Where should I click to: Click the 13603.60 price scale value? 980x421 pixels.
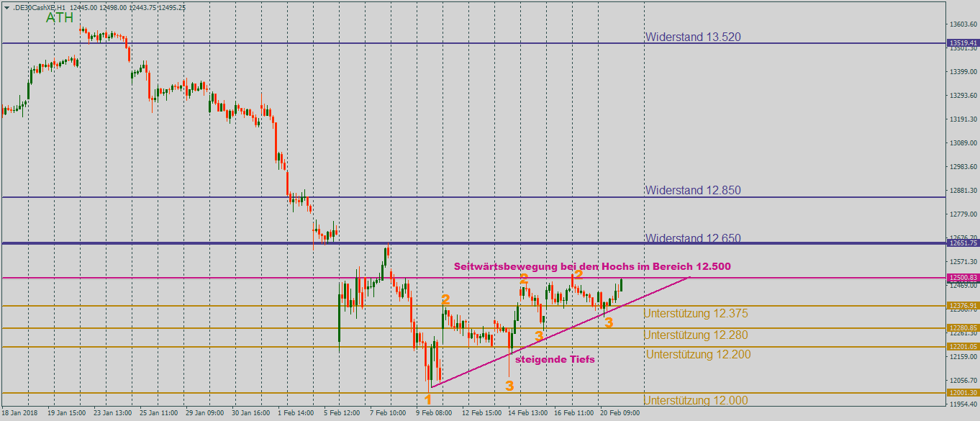963,24
